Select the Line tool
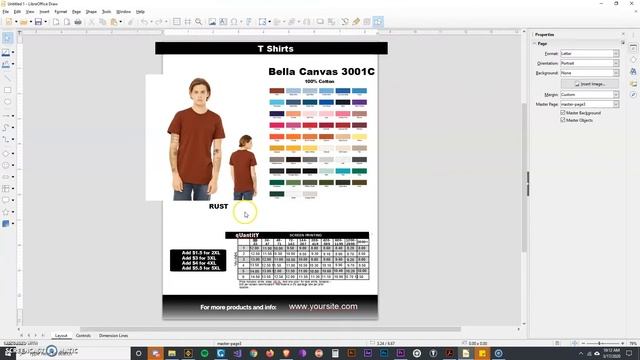This screenshot has height=360, width=640. point(7,78)
